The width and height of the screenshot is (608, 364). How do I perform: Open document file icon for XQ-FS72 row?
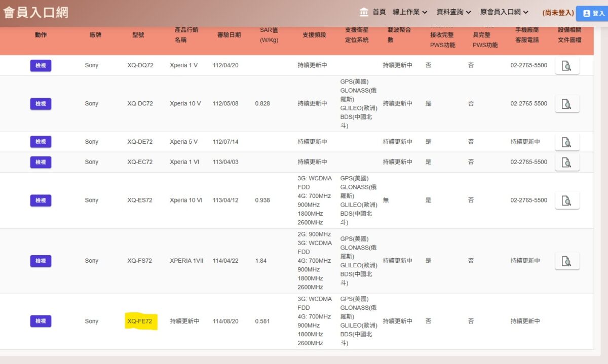[567, 261]
